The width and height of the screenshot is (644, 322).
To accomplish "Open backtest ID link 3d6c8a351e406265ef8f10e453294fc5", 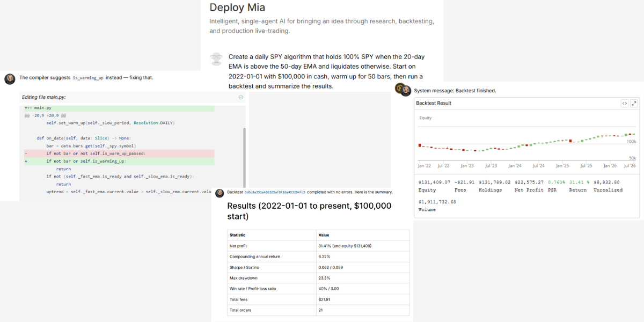I will pyautogui.click(x=275, y=192).
